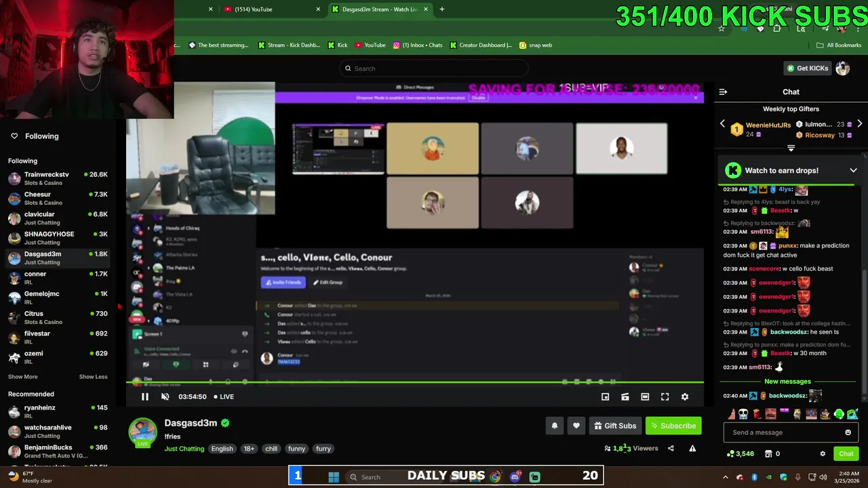Insert the skull quick emote

743,413
